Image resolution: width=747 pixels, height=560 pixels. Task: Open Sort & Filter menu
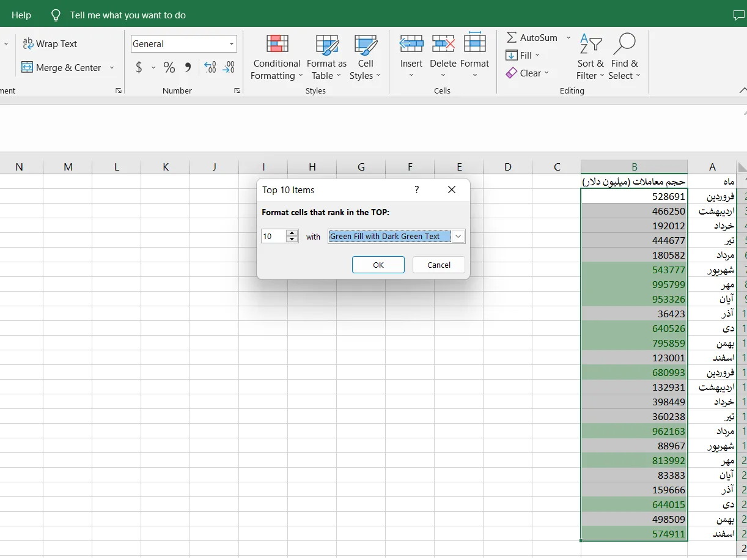tap(590, 57)
